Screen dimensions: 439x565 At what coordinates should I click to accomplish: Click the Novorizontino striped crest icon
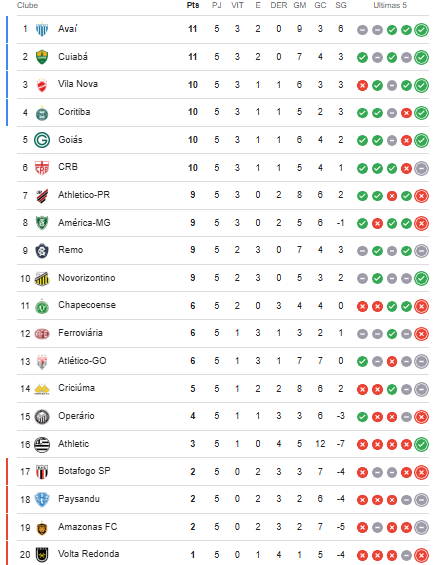(42, 279)
